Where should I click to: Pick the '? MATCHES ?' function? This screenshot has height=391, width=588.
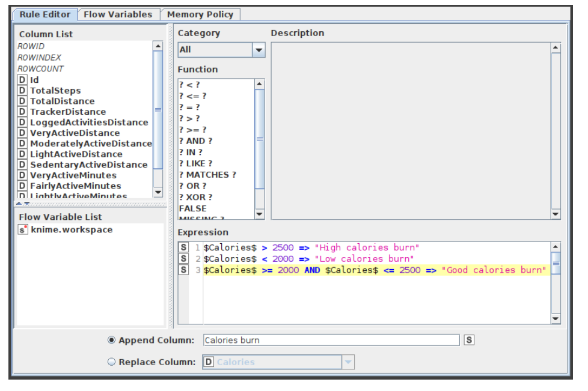tap(208, 175)
